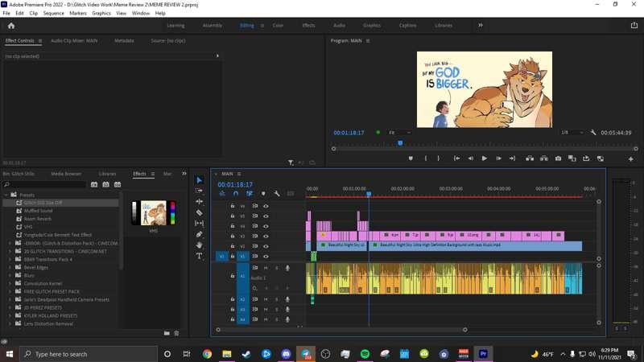The height and width of the screenshot is (362, 644).
Task: Open the Media Browser tab
Action: coord(66,174)
